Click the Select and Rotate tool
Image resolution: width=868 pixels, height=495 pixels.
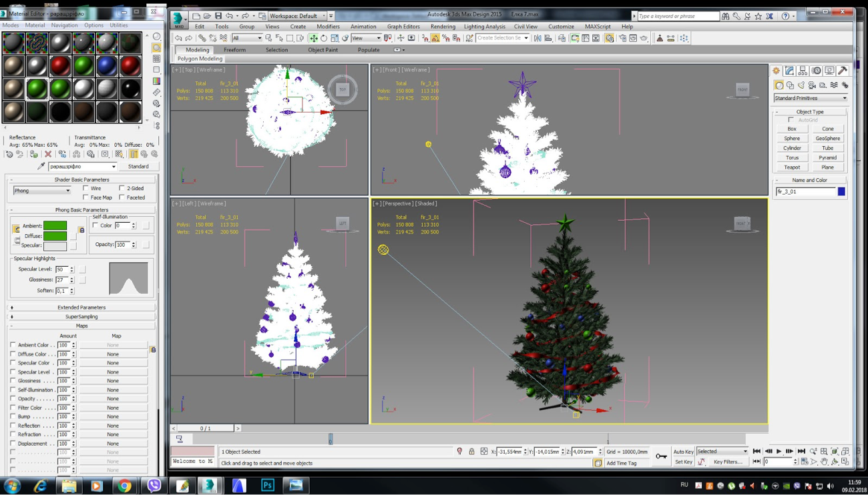point(324,38)
